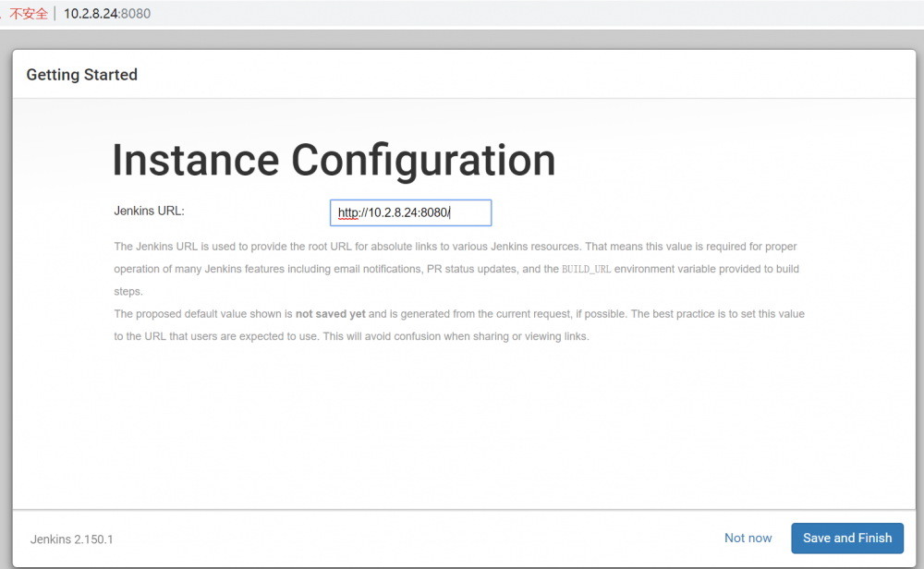The image size is (924, 569).
Task: Click the "Save and Finish" button
Action: (x=846, y=538)
